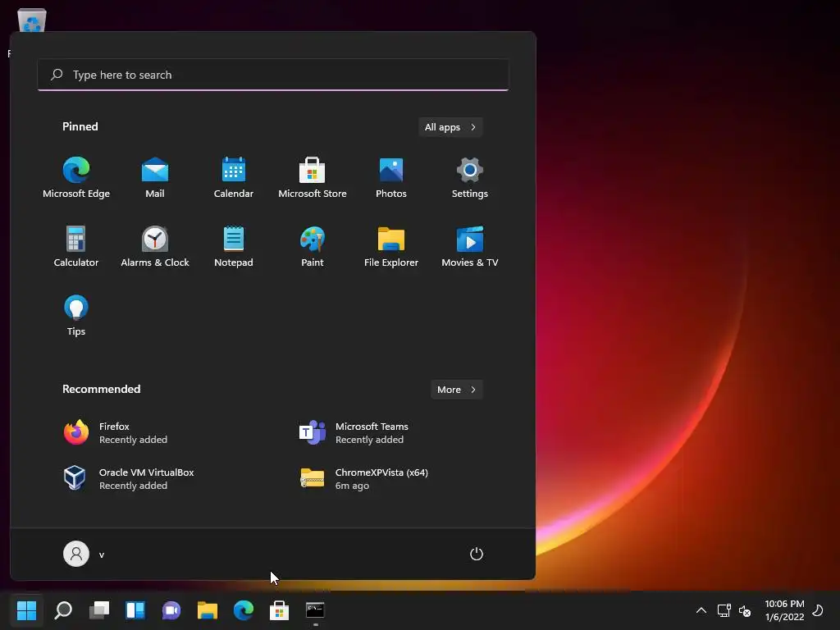Open Alarms & Clock app
This screenshot has height=630, width=840.
[x=155, y=246]
